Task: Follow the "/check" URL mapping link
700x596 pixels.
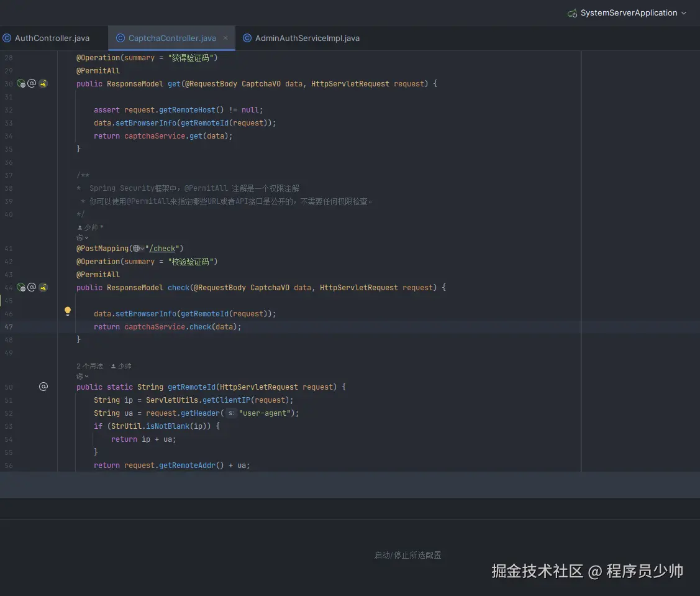Action: click(x=162, y=249)
